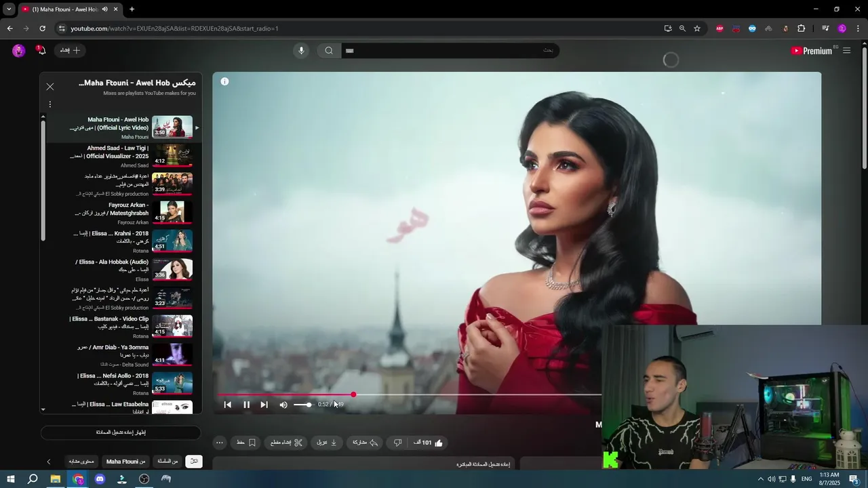This screenshot has width=868, height=488.
Task: Open the notifications bell
Action: 41,50
